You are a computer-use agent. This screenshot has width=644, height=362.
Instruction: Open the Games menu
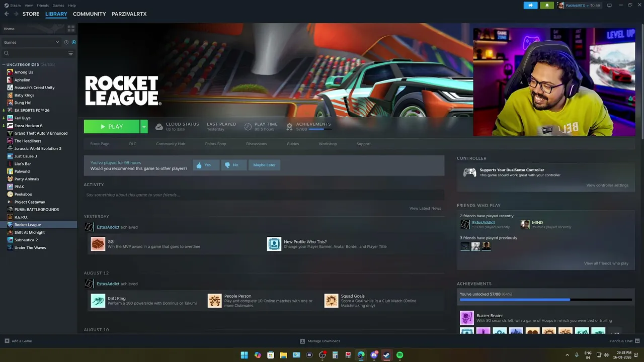[x=58, y=6]
